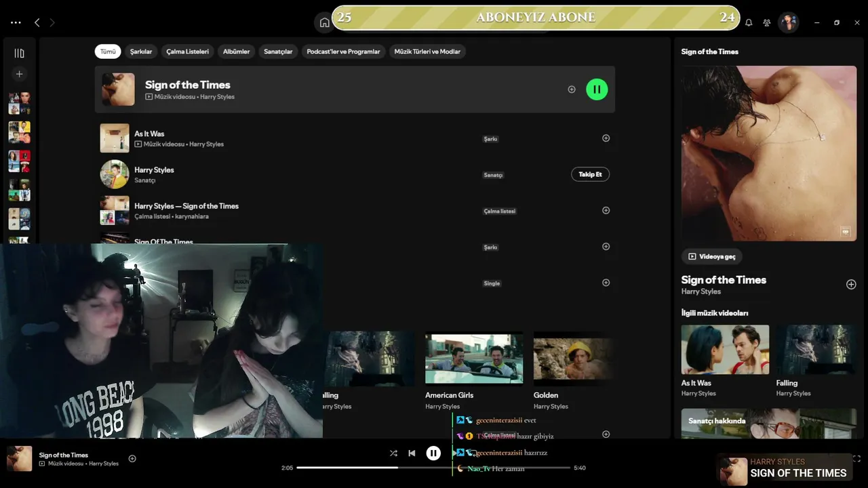Pause the top result with green button
The width and height of the screenshot is (868, 488).
point(597,89)
